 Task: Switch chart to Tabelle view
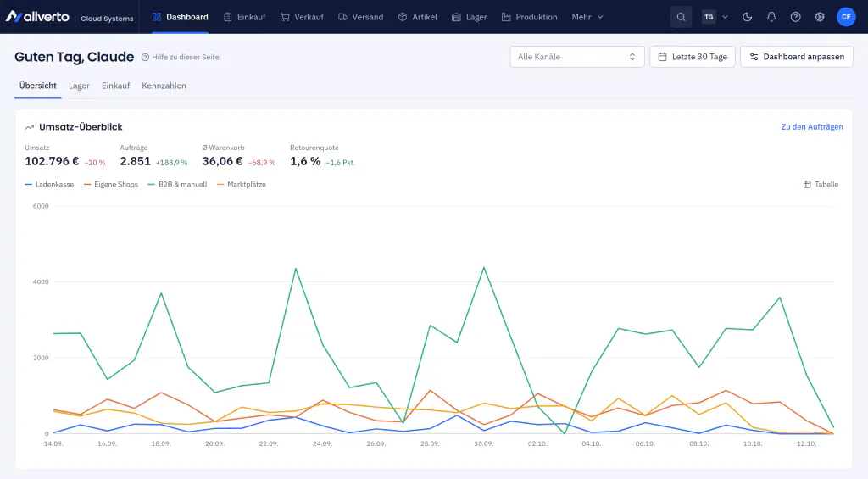(821, 185)
